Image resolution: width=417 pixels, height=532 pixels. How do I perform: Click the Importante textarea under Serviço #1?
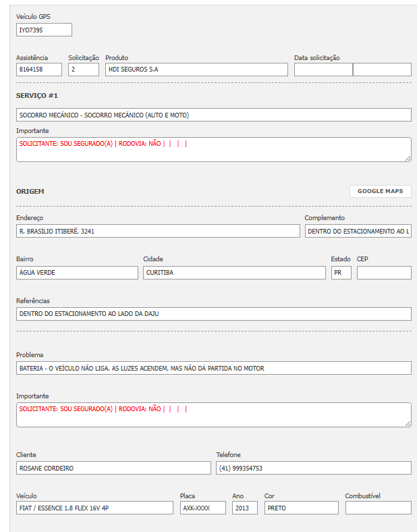click(213, 149)
